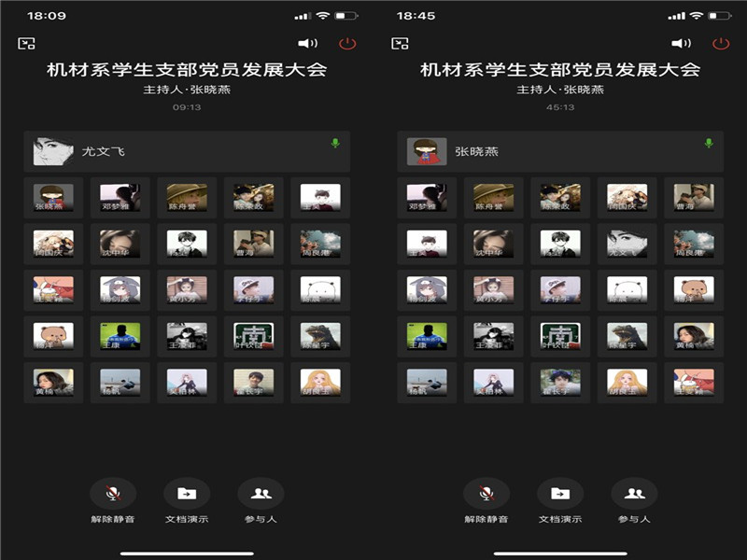Screen dimensions: 747x560
Task: Tap the red power icon on the 18:09 screen
Action: (x=347, y=43)
